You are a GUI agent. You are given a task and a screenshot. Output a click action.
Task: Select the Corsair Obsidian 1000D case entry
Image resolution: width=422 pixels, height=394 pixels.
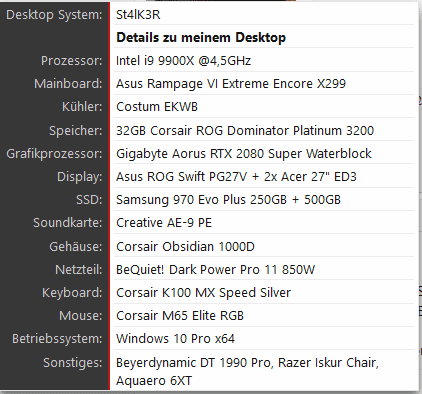(x=185, y=247)
